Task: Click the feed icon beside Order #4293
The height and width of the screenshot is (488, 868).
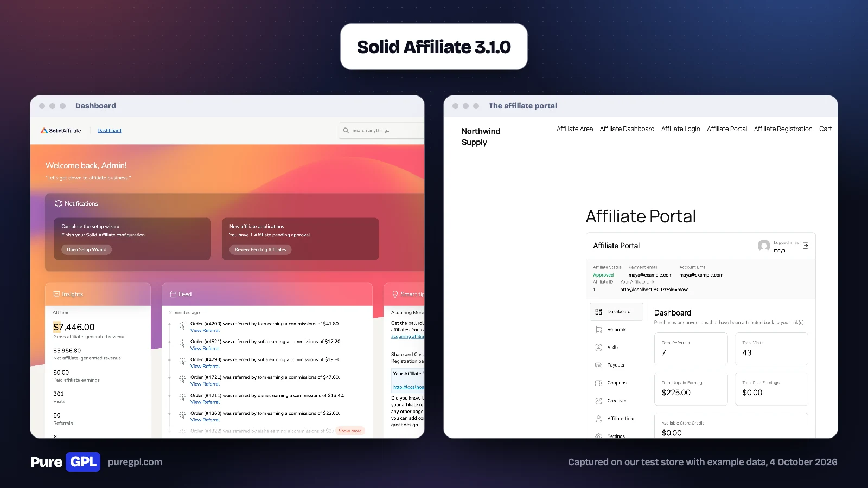Action: pyautogui.click(x=182, y=361)
